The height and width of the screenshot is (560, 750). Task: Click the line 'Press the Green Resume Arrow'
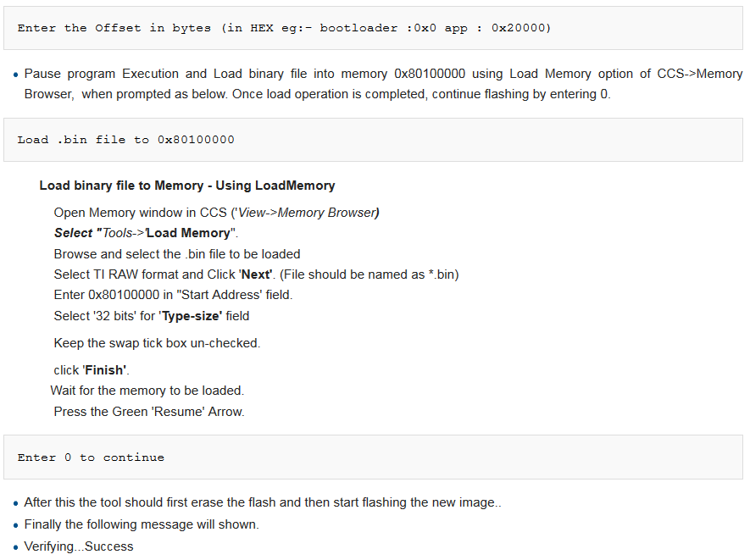[149, 412]
